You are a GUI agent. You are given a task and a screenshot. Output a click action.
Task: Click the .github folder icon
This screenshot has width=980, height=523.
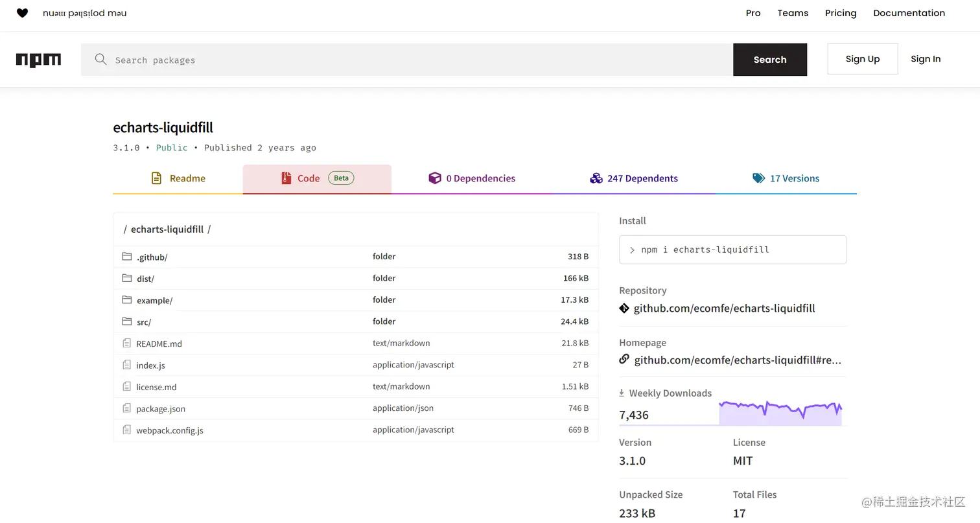(x=127, y=257)
